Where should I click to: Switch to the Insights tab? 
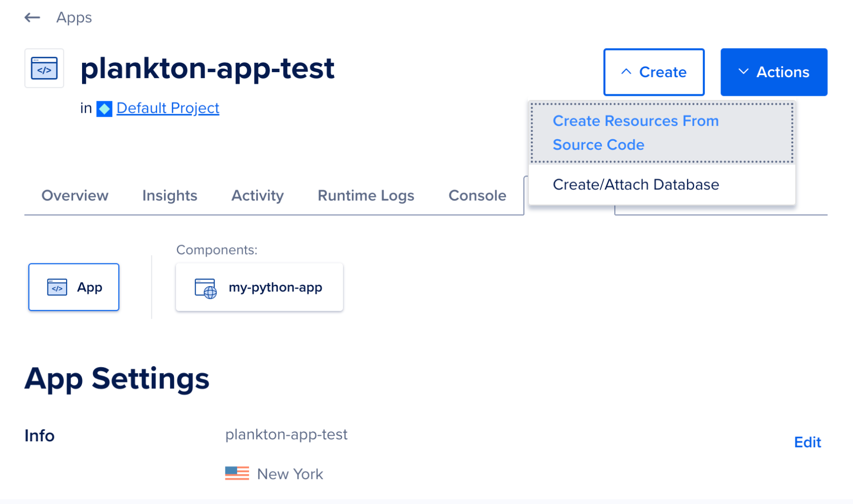170,196
